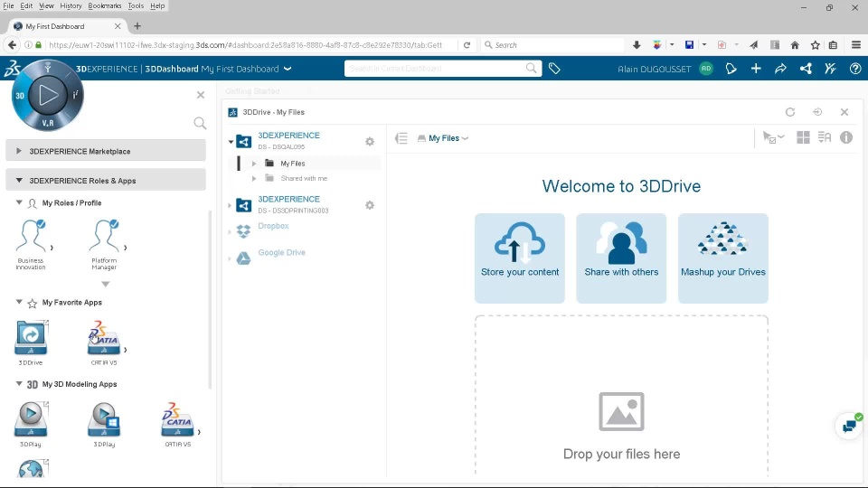Collapse My Favorite Apps group

19,302
